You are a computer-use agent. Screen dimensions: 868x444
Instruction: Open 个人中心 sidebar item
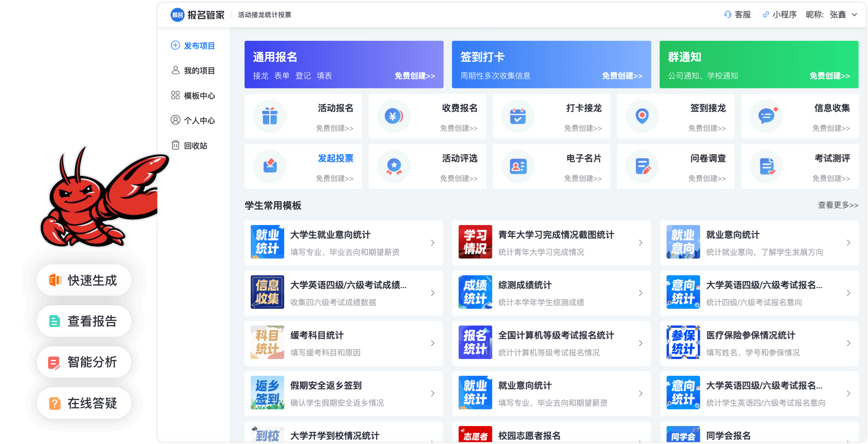click(x=193, y=120)
